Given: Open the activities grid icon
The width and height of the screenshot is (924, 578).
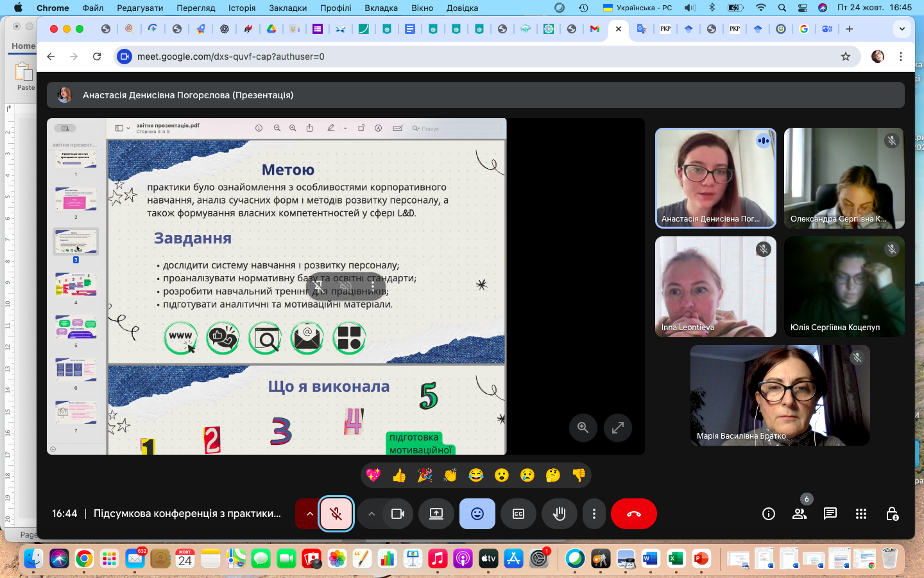Looking at the screenshot, I should pos(860,514).
